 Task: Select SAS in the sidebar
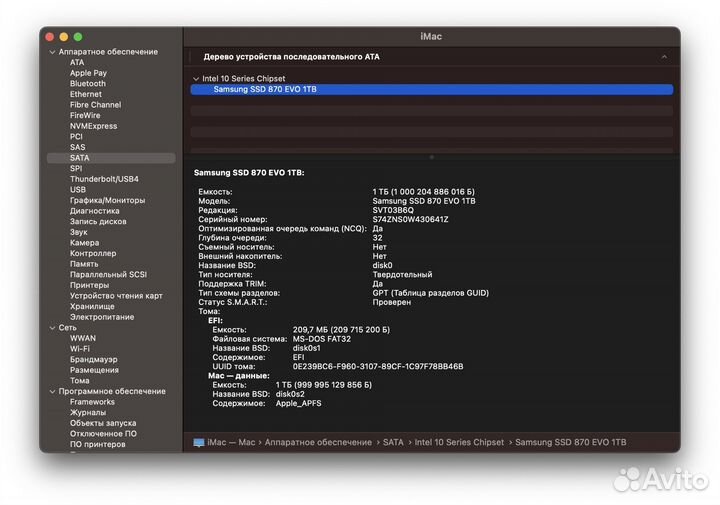pos(78,147)
